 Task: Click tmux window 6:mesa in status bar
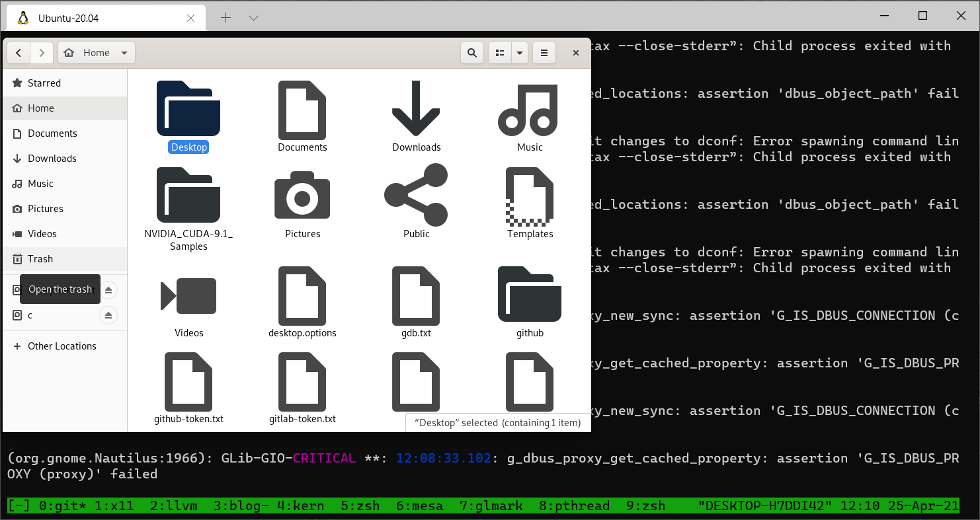coord(420,506)
